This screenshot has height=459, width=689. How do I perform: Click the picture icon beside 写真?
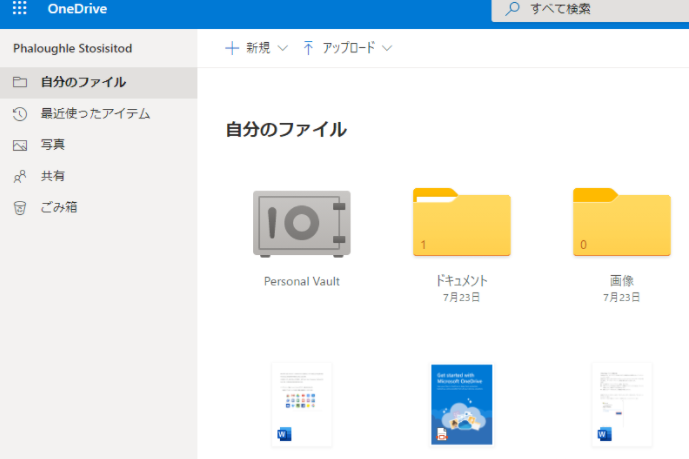20,145
